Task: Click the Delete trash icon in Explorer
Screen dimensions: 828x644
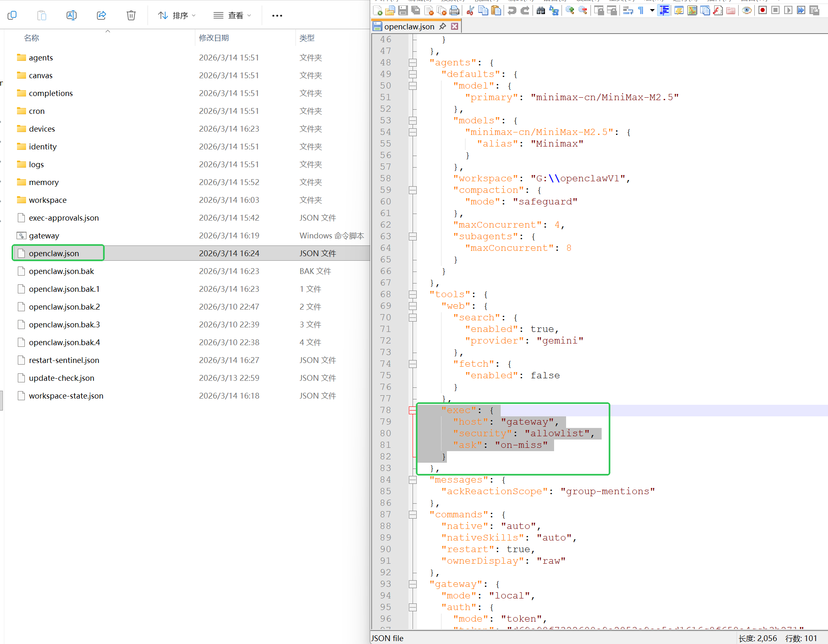Action: (x=131, y=15)
